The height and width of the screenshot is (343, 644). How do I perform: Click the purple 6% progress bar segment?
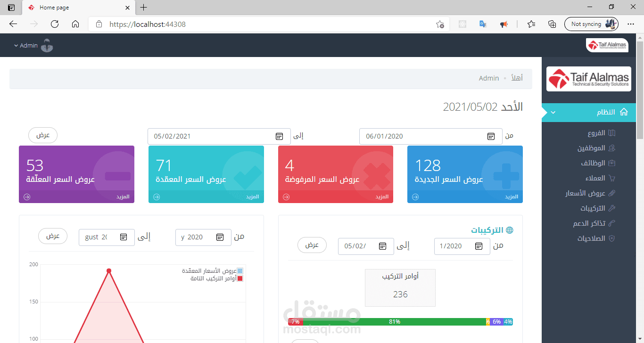tap(496, 322)
